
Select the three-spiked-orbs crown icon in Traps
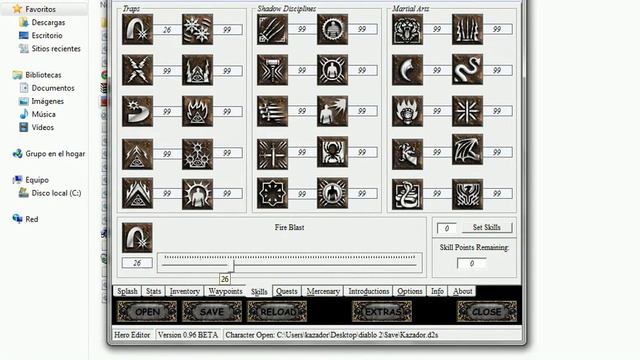point(198,154)
